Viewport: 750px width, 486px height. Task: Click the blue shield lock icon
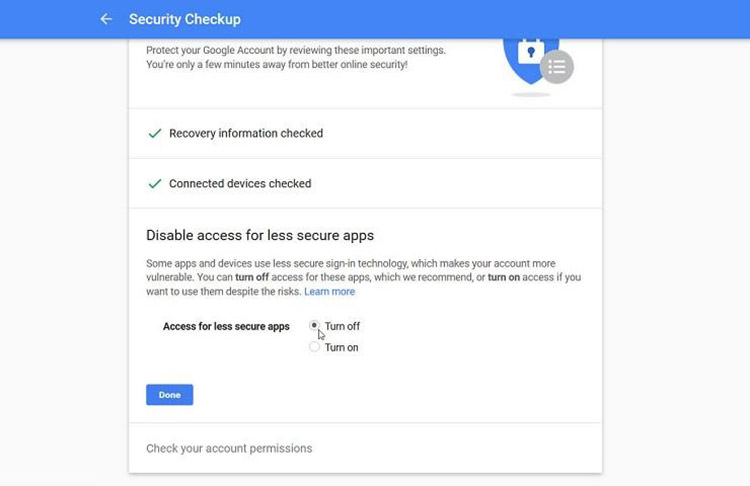(525, 57)
